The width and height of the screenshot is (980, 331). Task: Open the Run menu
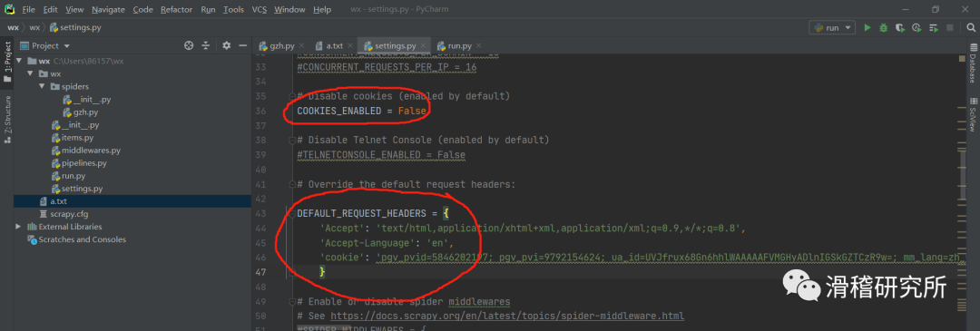(208, 9)
